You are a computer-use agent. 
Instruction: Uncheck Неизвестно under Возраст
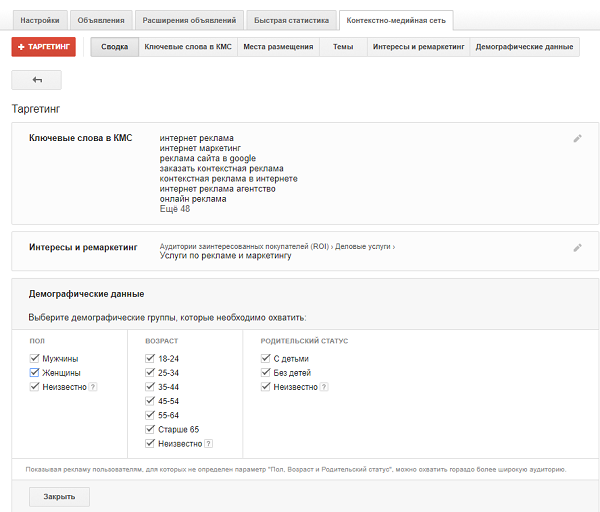coord(150,443)
